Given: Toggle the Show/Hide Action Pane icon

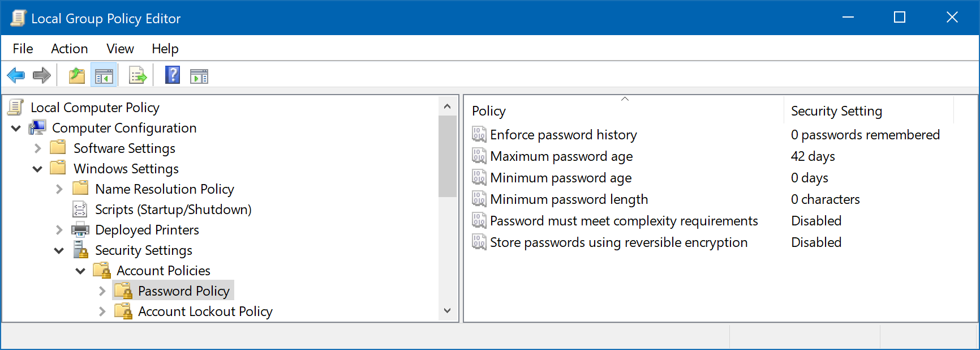Looking at the screenshot, I should (199, 75).
